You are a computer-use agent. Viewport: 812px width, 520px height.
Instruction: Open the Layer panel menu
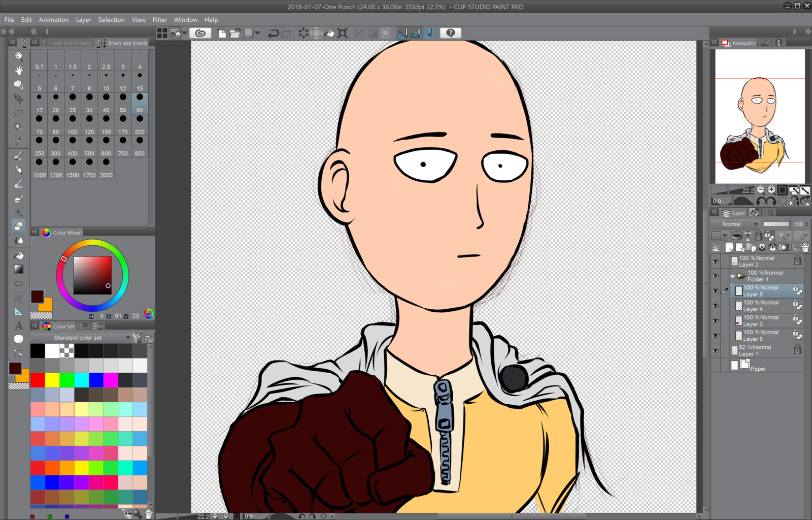coord(715,213)
